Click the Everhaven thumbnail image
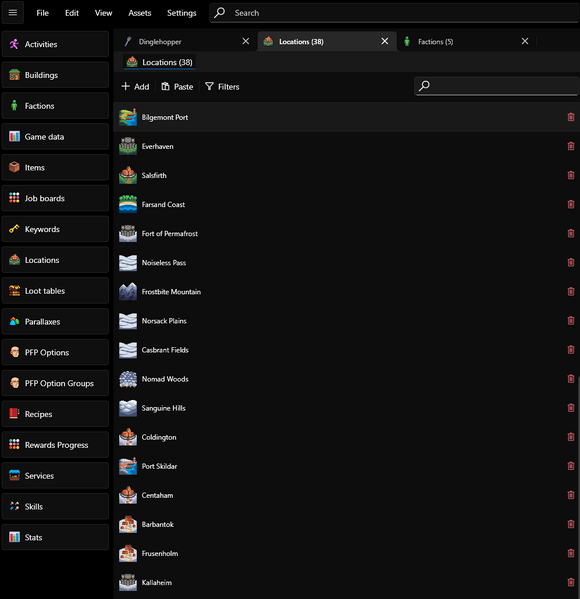Image resolution: width=580 pixels, height=599 pixels. 128,146
